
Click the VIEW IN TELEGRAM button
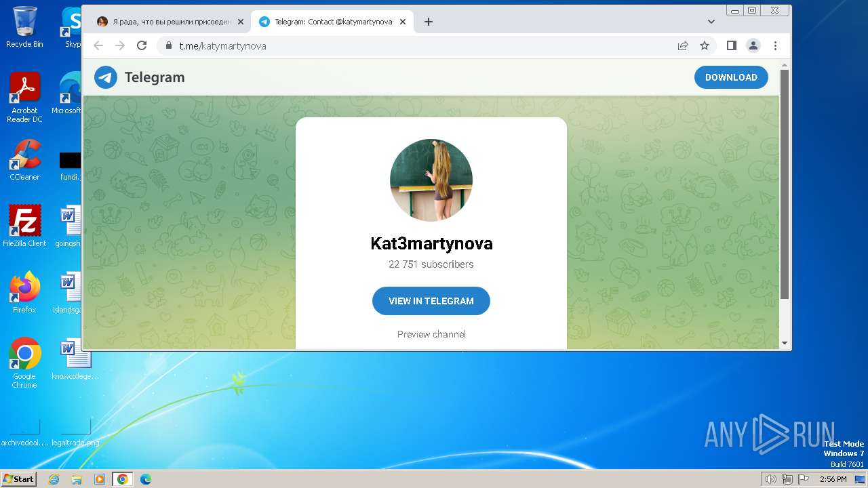(x=431, y=301)
